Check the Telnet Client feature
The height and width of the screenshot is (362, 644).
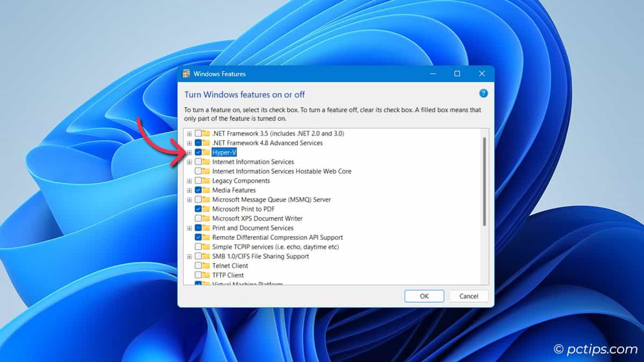(x=197, y=265)
